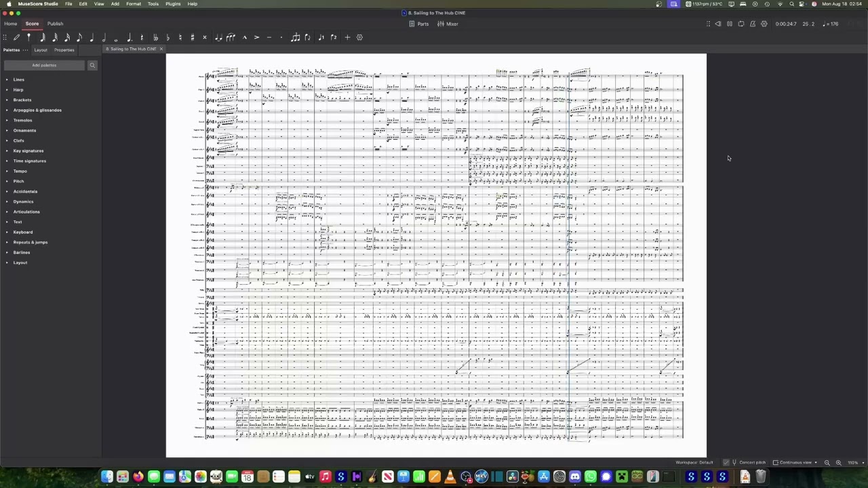Switch to the Publish tab

tap(55, 24)
